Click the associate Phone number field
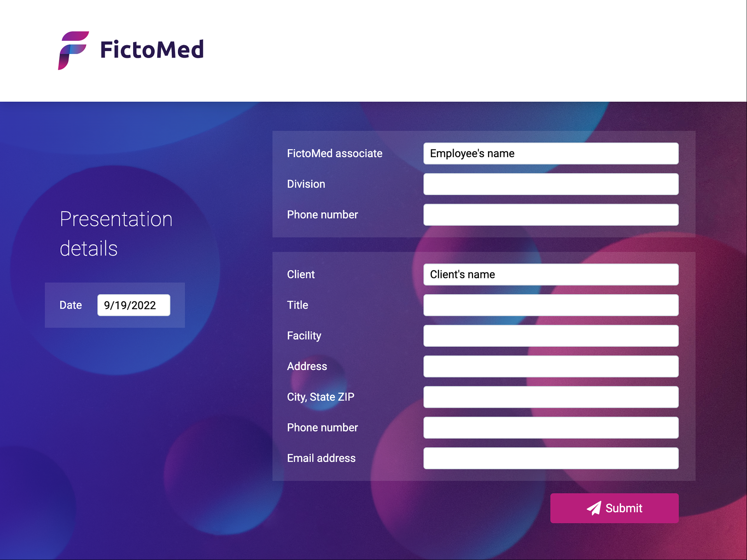 pos(551,215)
